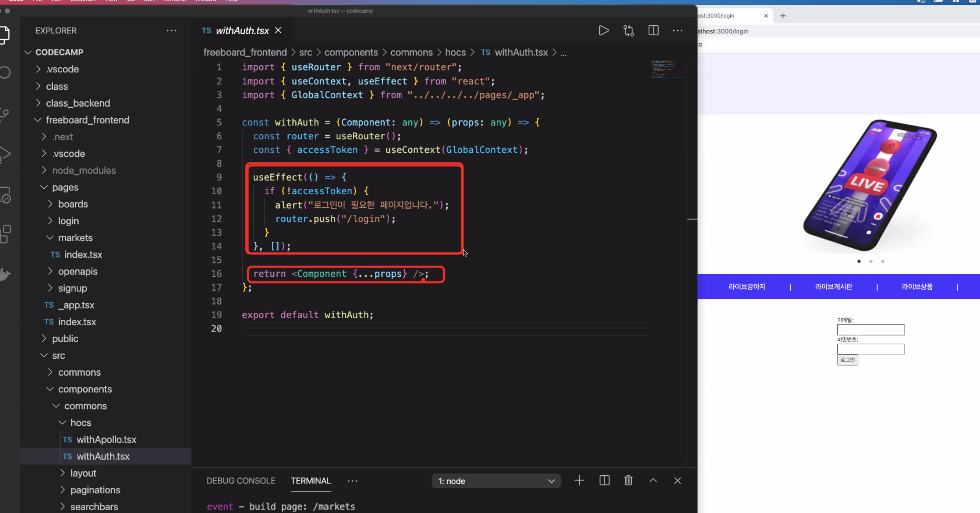The height and width of the screenshot is (513, 980).
Task: Maximize the terminal panel with the chevron up
Action: coord(653,480)
